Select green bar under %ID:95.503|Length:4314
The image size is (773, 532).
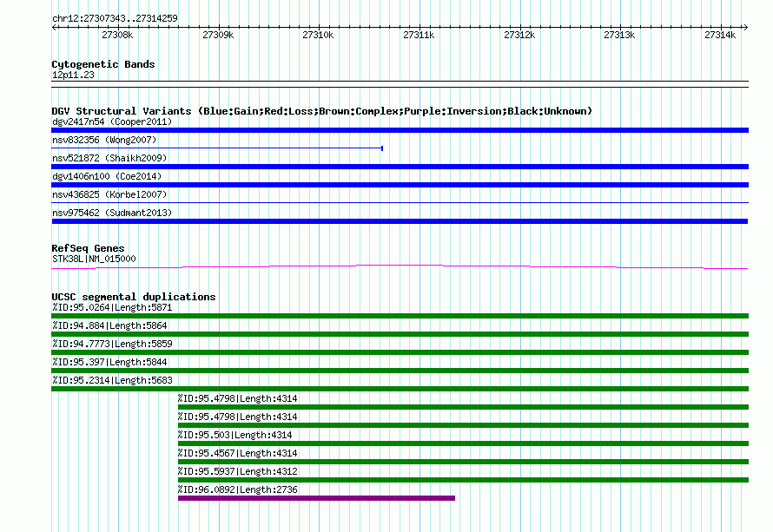point(464,443)
